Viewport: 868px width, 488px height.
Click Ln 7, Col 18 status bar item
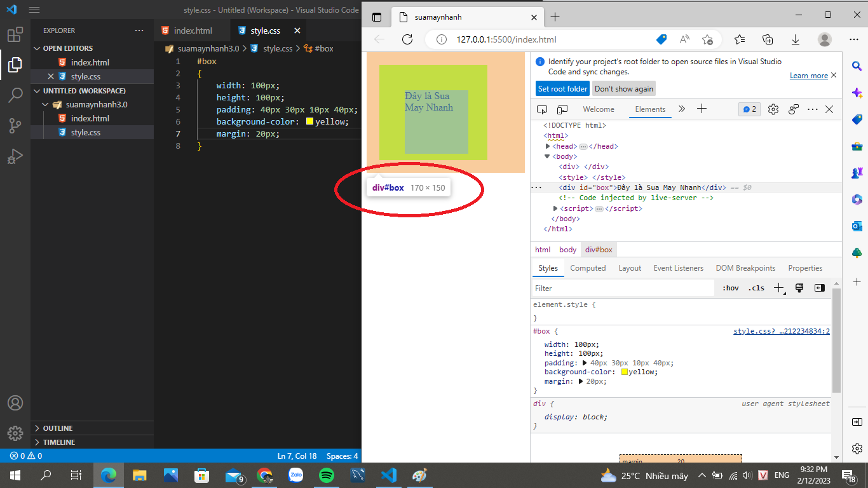coord(297,456)
